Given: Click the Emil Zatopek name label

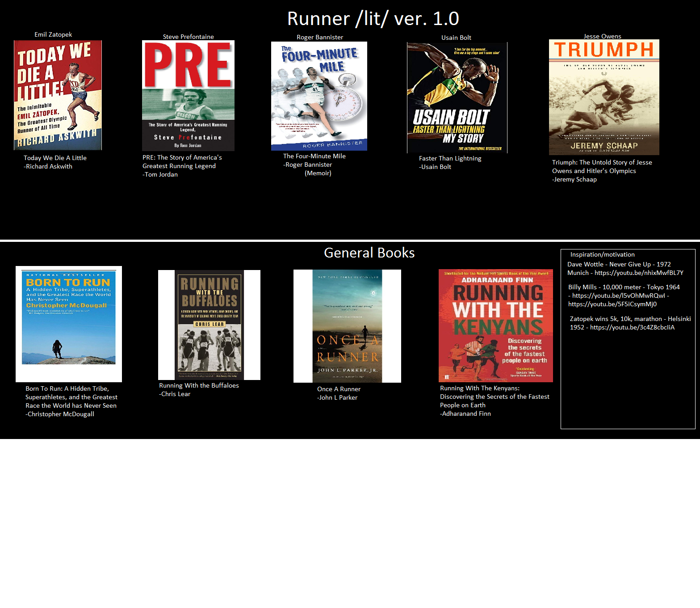Looking at the screenshot, I should click(53, 34).
